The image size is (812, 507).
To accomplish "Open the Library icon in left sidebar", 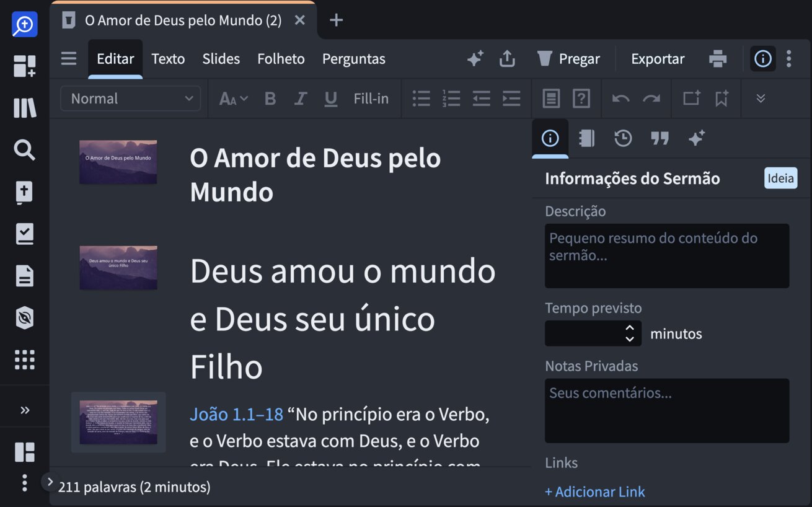I will click(25, 108).
